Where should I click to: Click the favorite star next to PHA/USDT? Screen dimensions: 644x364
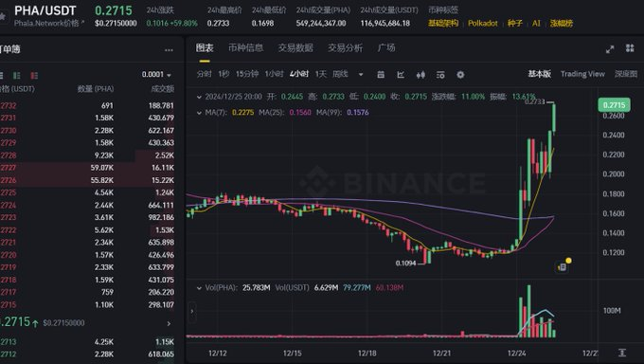2,17
